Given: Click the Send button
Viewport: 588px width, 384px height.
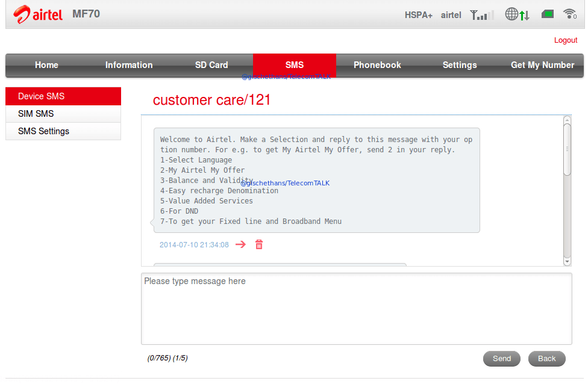Looking at the screenshot, I should 502,359.
